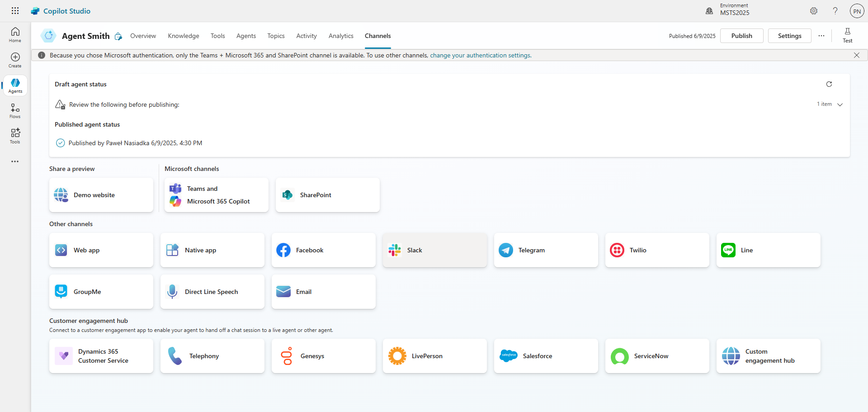Refresh the draft agent status
868x412 pixels.
click(829, 84)
